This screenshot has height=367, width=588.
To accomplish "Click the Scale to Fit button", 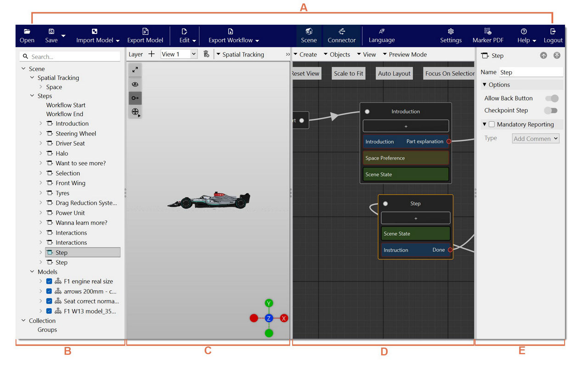I will pyautogui.click(x=349, y=73).
